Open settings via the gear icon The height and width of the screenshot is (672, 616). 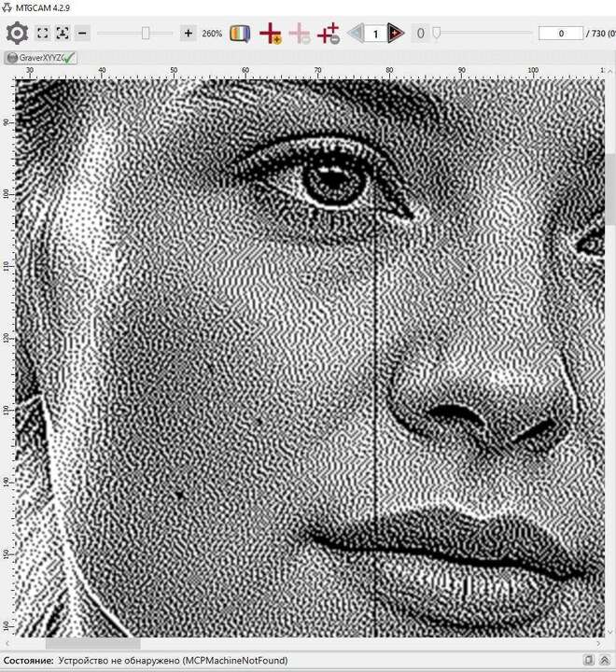click(x=17, y=34)
